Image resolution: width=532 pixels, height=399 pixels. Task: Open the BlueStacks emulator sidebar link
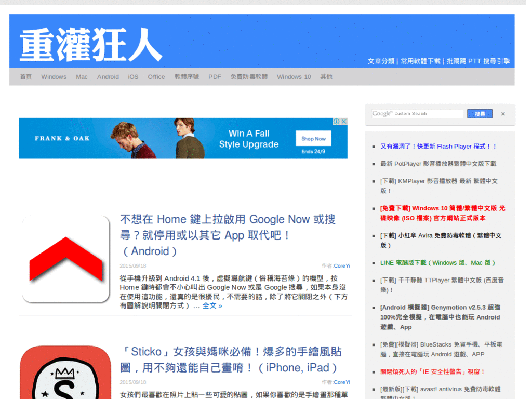click(x=441, y=349)
